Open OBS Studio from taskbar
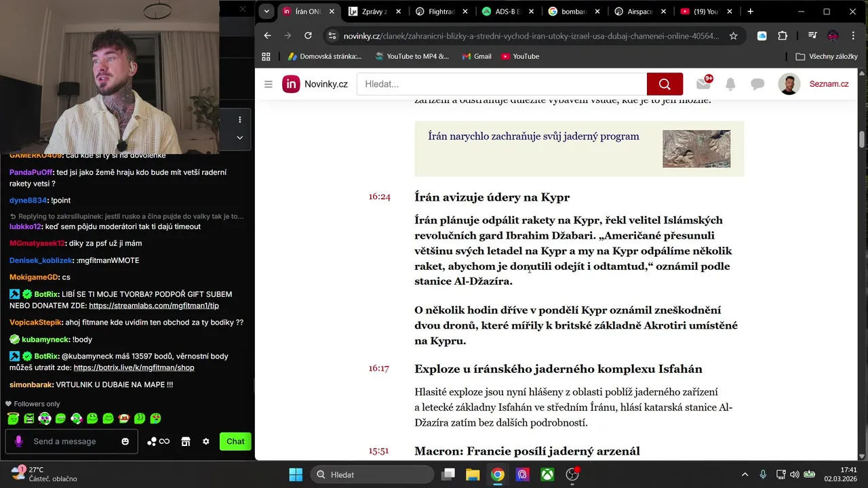 572,474
